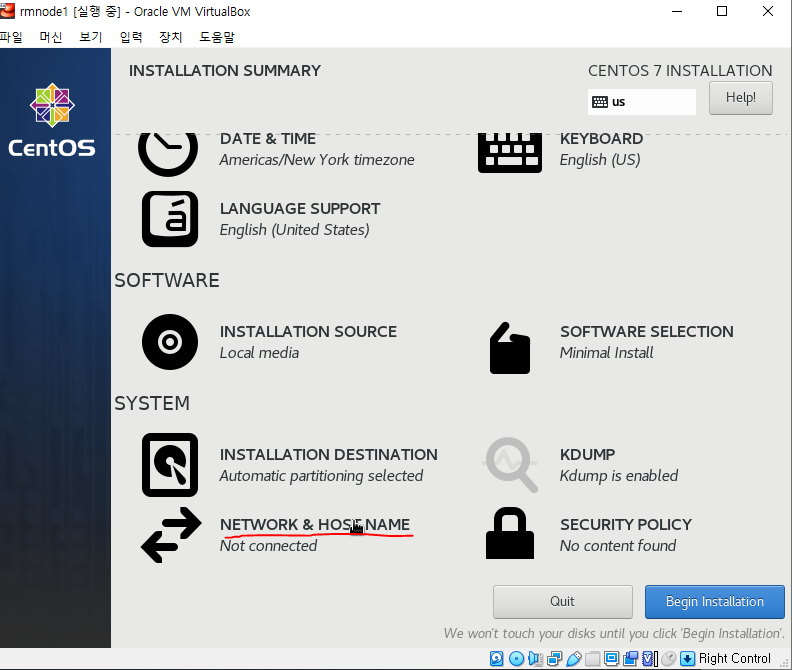
Task: Click 'Not connected' network status text
Action: (268, 546)
